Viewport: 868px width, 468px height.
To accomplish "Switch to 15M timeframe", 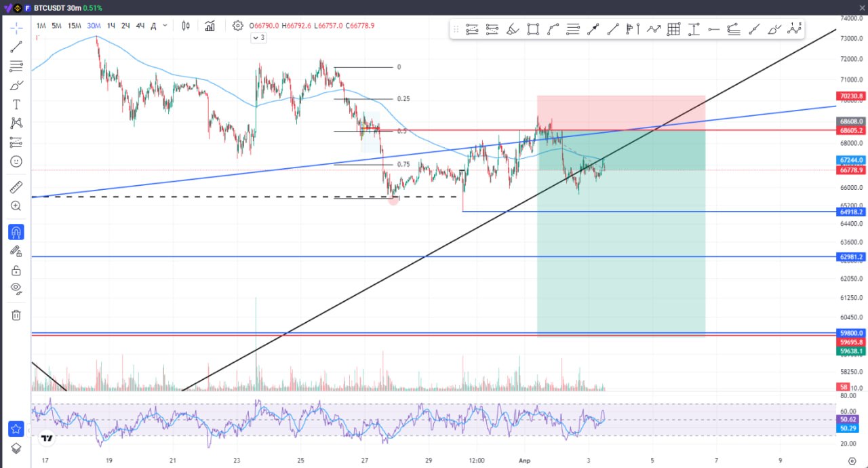I will (75, 26).
